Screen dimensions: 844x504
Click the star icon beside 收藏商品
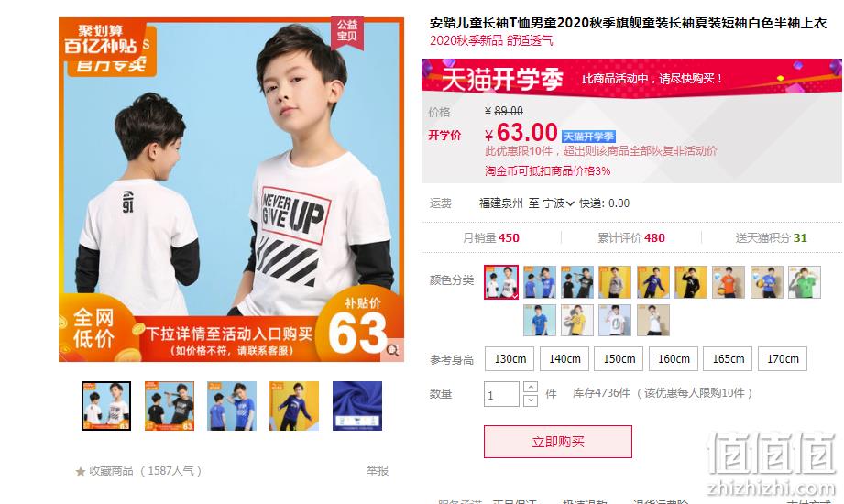click(81, 471)
